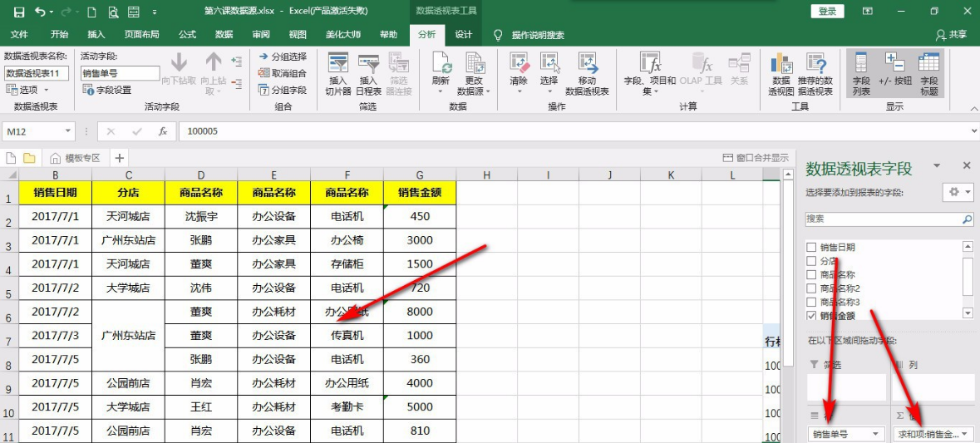The image size is (980, 443).
Task: Check the 商品名称 field checkbox
Action: click(x=811, y=274)
